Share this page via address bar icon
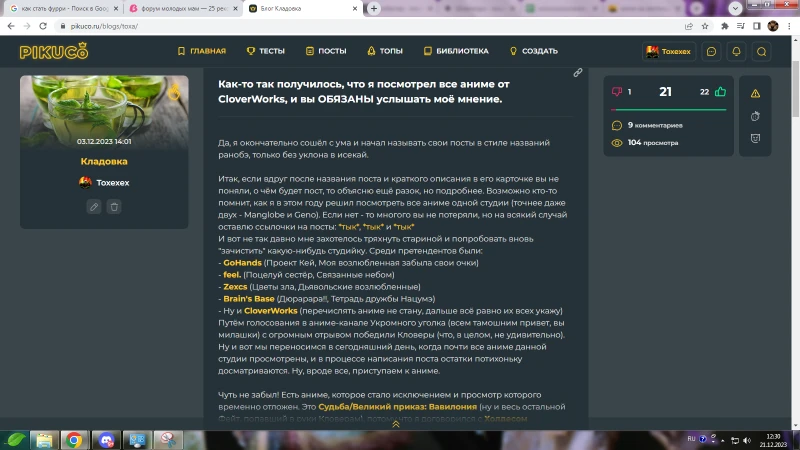800x450 pixels. (689, 26)
